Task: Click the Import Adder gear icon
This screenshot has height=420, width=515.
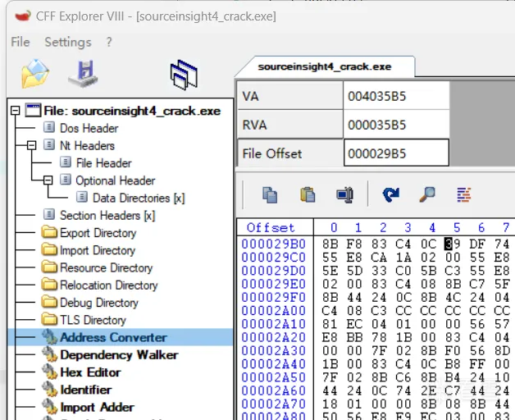Action: 49,407
